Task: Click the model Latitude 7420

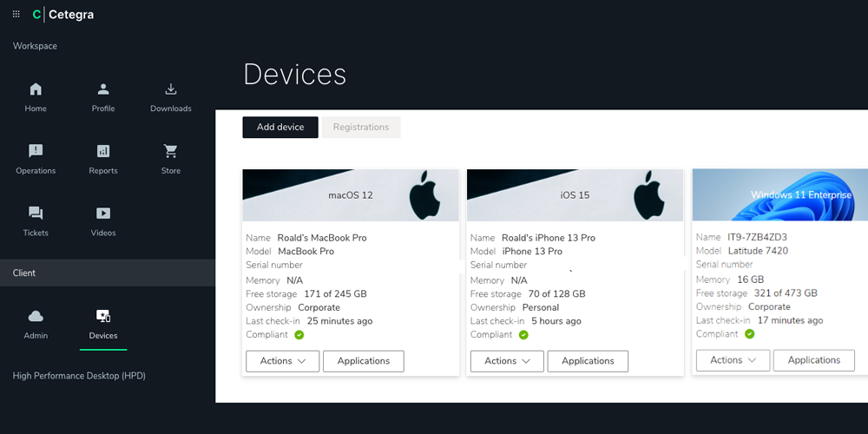Action: (x=757, y=251)
